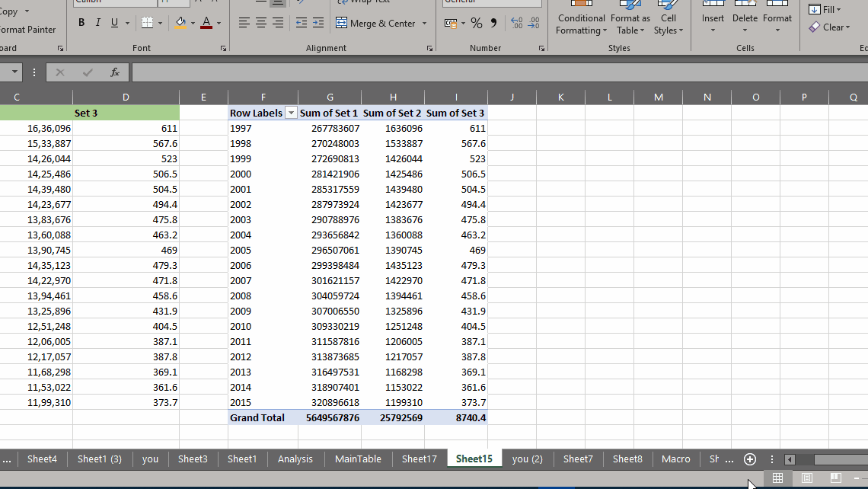
Task: Open the Fill menu
Action: point(825,9)
